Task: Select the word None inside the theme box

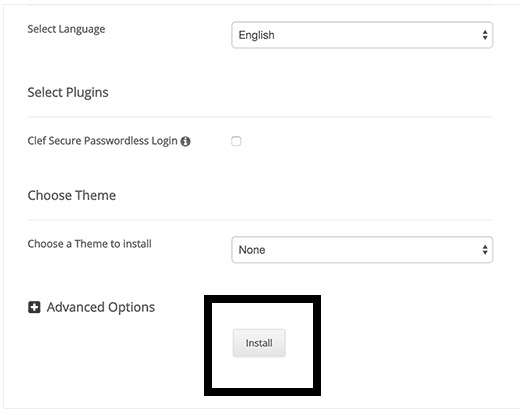Action: pyautogui.click(x=252, y=250)
